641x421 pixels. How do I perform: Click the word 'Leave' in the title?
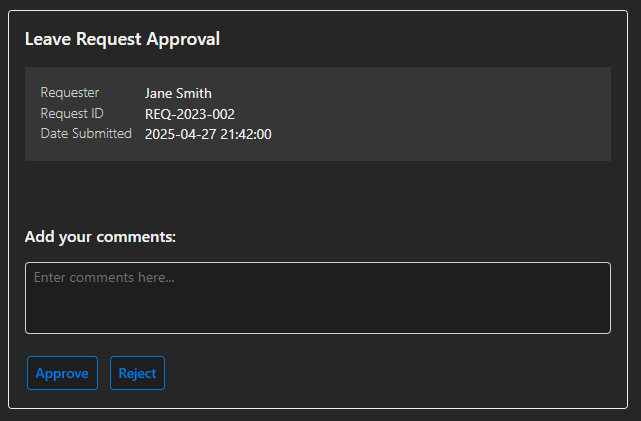pos(48,39)
